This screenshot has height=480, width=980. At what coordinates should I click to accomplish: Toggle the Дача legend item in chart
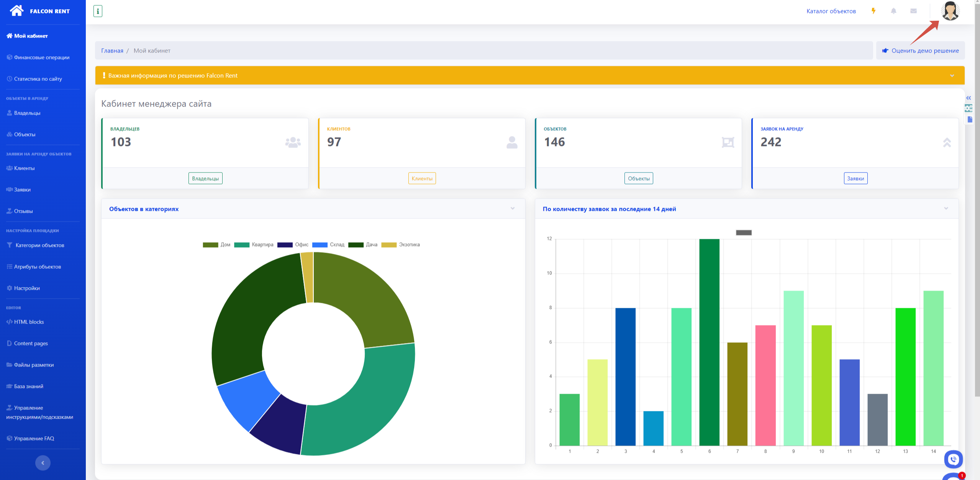(x=371, y=245)
